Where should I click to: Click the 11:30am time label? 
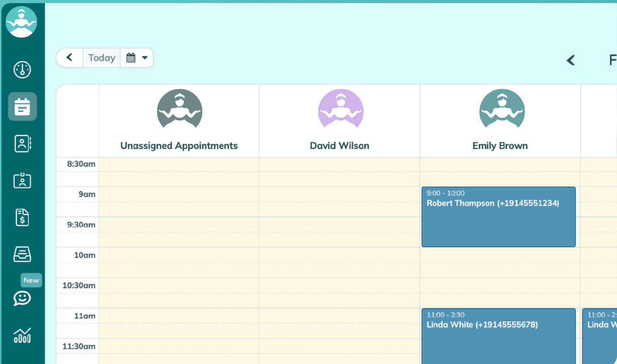point(79,346)
